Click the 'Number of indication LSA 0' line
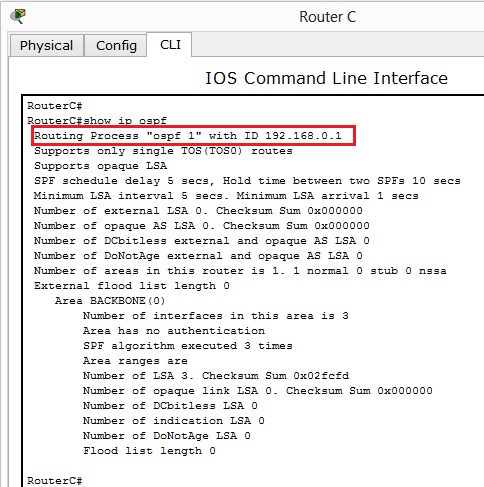Image resolution: width=484 pixels, height=487 pixels. pyautogui.click(x=174, y=421)
